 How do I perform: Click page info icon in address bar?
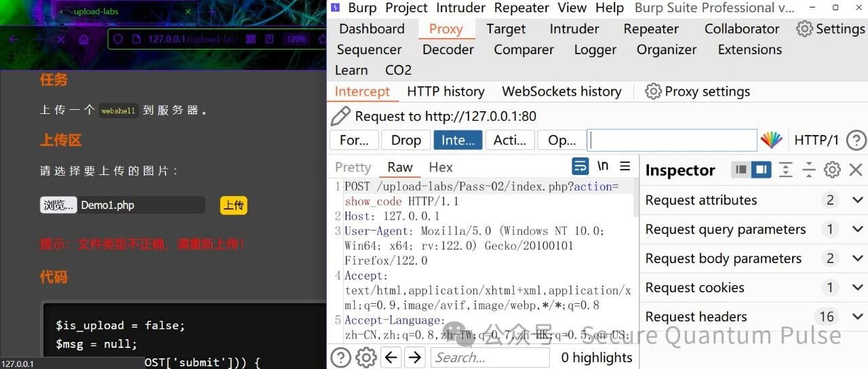[x=136, y=39]
